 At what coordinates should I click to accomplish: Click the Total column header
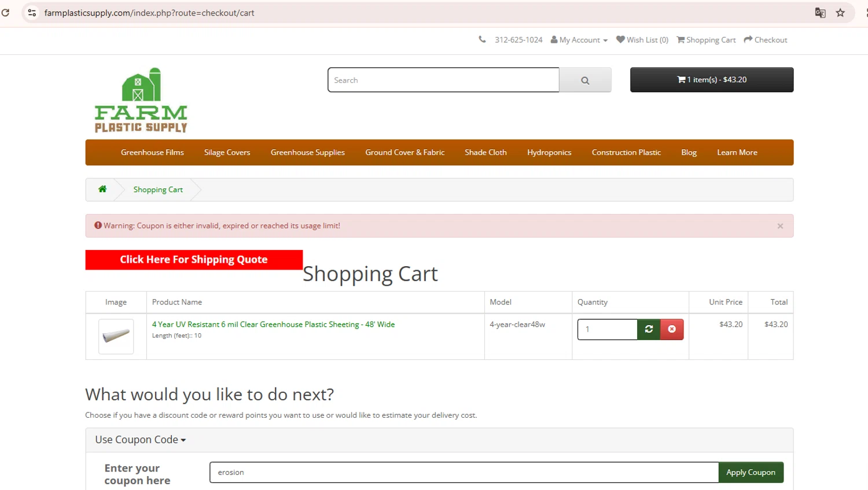click(779, 302)
